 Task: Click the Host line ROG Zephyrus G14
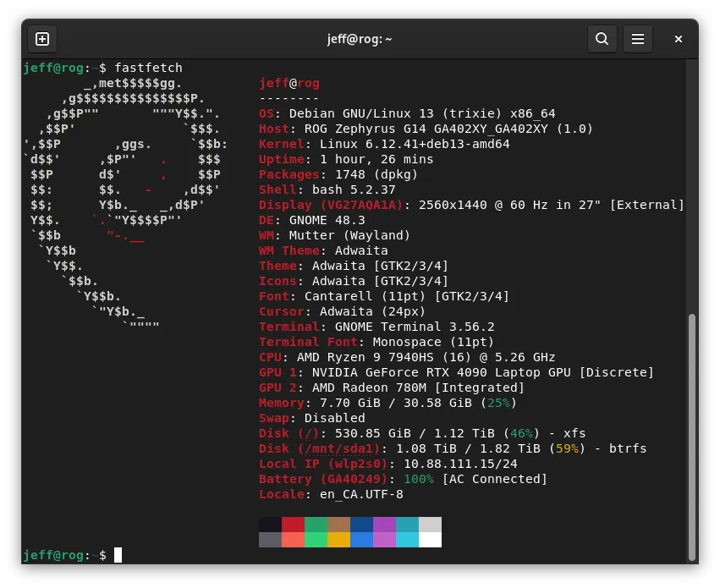426,129
